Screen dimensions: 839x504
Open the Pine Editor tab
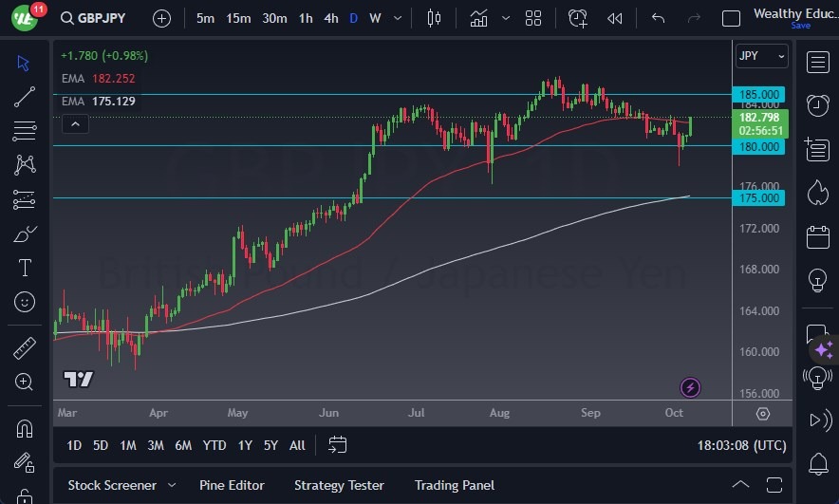[x=233, y=485]
